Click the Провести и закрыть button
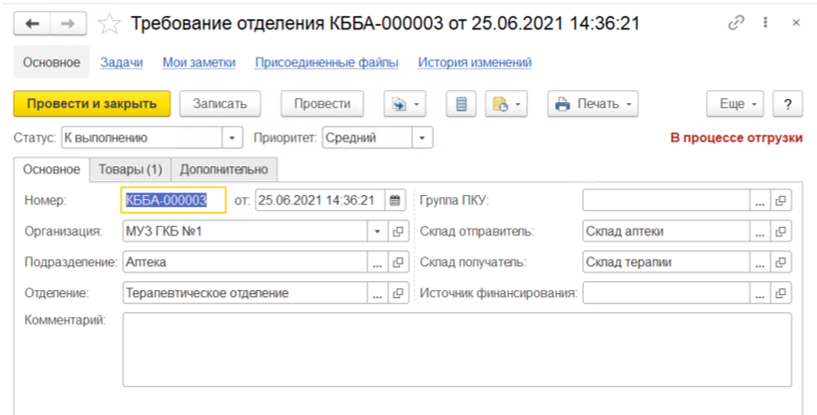Image resolution: width=817 pixels, height=415 pixels. (x=92, y=104)
